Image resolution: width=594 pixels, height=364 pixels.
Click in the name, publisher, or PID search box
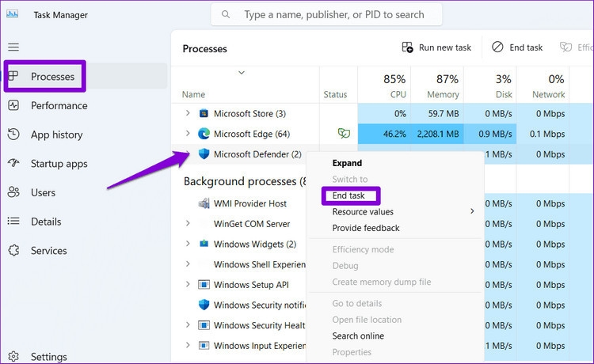click(326, 14)
